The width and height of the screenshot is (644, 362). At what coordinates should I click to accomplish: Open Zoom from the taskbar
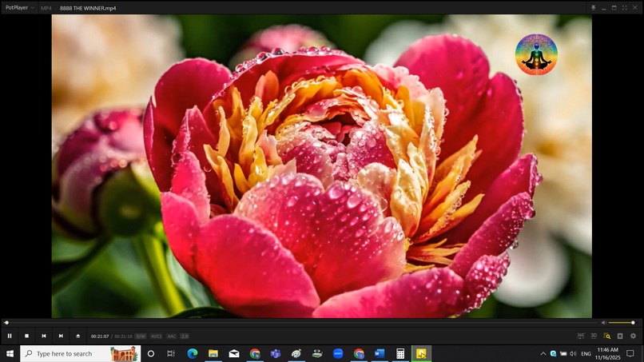click(338, 353)
